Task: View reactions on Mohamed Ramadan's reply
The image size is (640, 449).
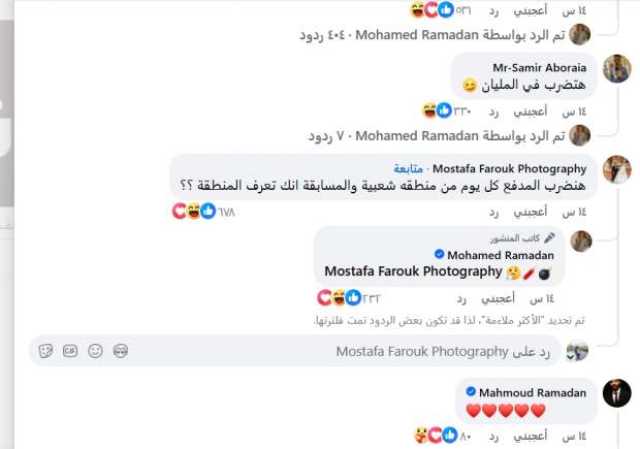Action: (349, 298)
